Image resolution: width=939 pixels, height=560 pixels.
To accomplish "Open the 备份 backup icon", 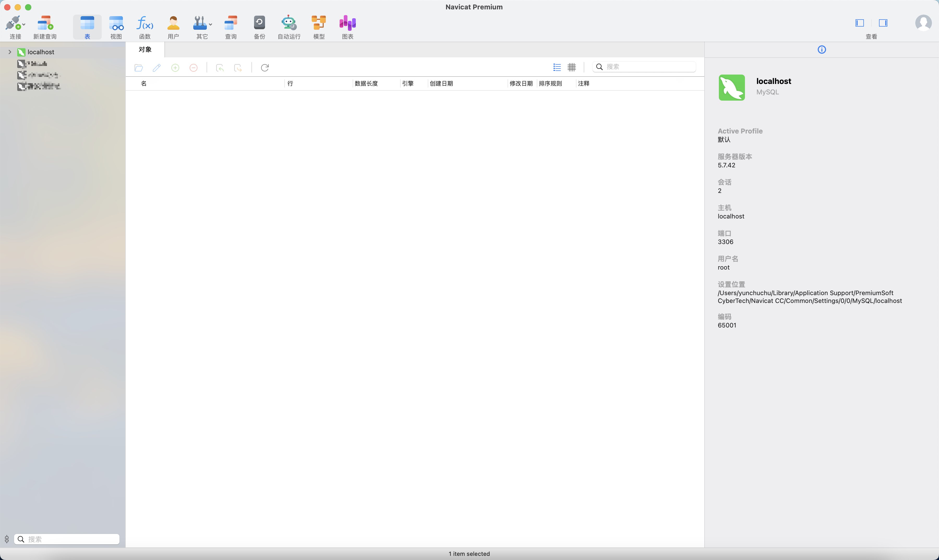I will [259, 23].
